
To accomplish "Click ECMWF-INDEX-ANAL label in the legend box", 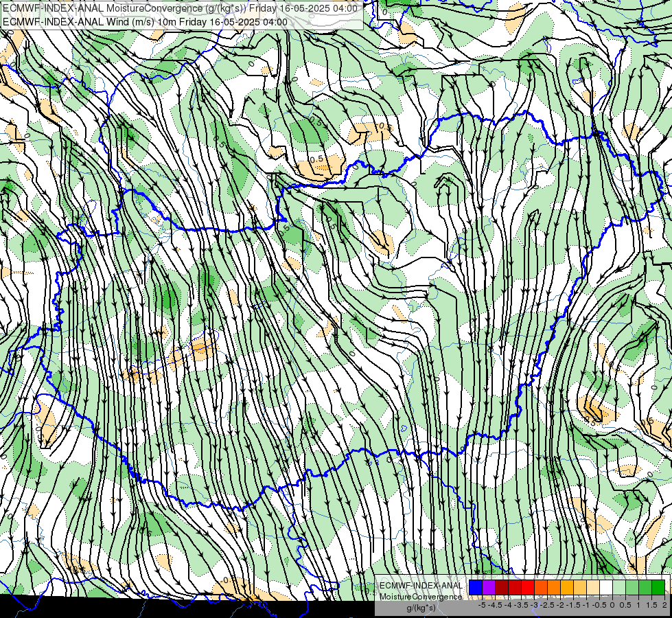I will click(x=421, y=586).
